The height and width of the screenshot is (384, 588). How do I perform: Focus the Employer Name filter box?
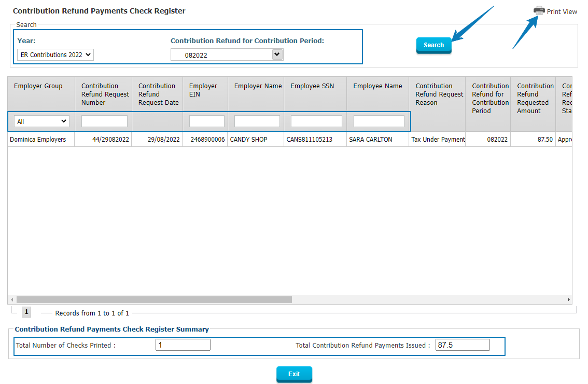click(x=257, y=121)
